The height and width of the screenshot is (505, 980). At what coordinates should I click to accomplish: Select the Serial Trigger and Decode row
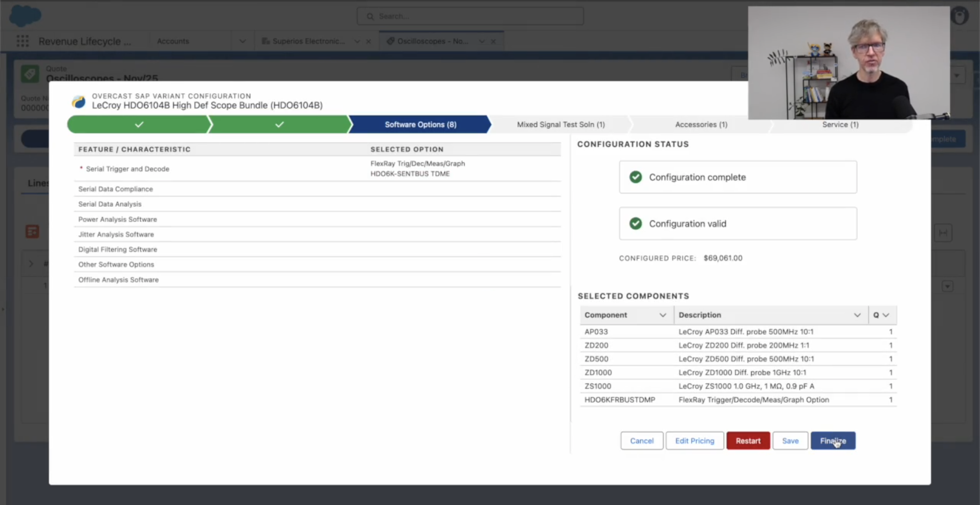click(x=317, y=169)
